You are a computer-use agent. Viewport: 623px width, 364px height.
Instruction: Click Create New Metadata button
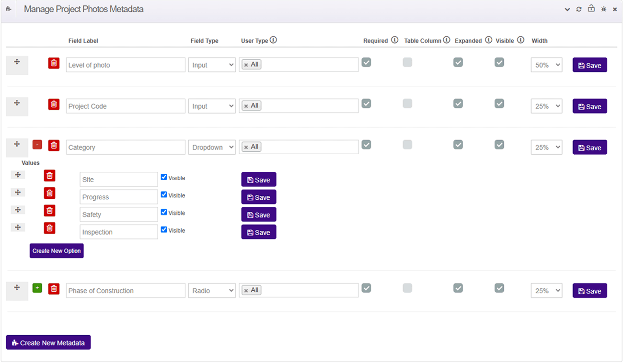pyautogui.click(x=48, y=342)
